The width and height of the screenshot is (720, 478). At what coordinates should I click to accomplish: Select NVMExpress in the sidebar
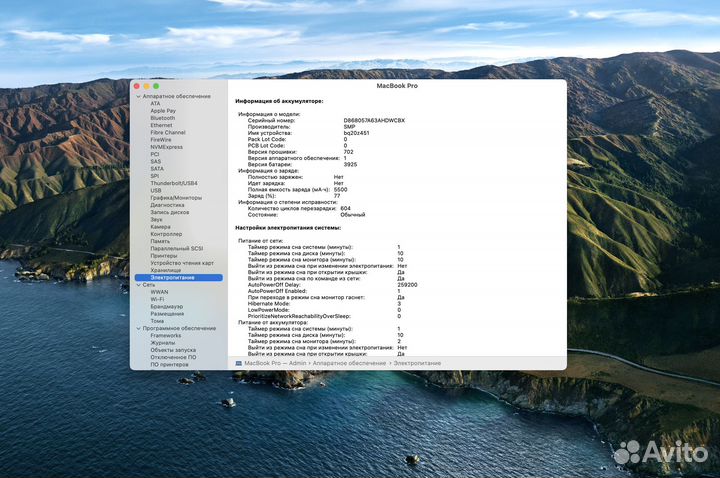[x=166, y=147]
